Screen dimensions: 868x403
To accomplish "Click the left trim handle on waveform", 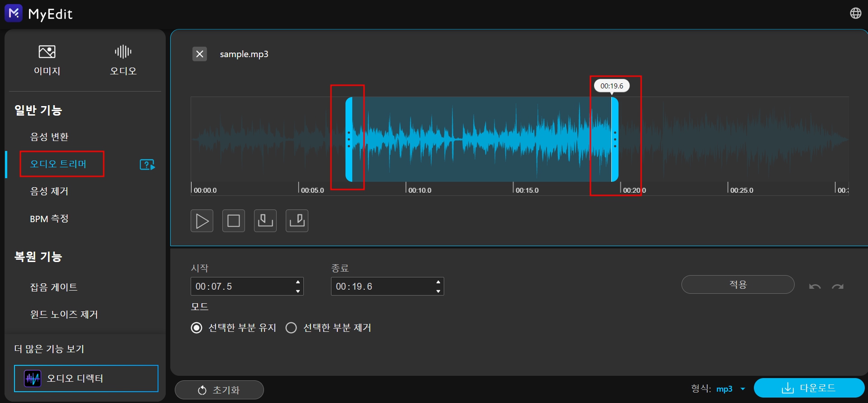I will pyautogui.click(x=349, y=140).
